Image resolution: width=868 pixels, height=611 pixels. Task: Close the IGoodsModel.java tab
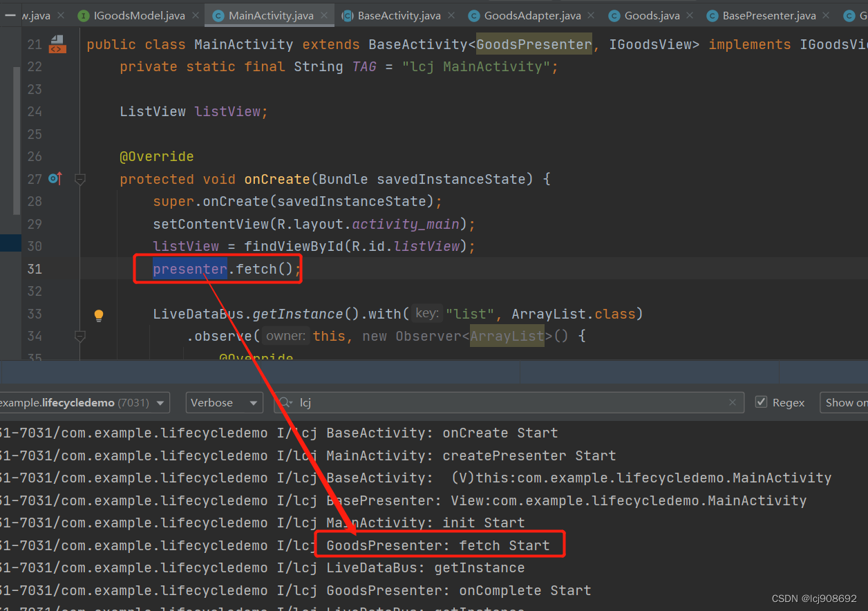(194, 15)
